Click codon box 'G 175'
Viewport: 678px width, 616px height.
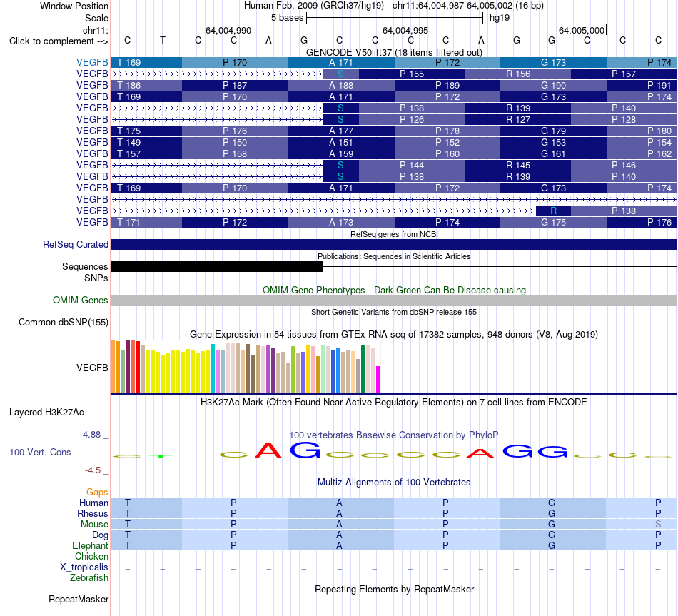click(x=553, y=223)
